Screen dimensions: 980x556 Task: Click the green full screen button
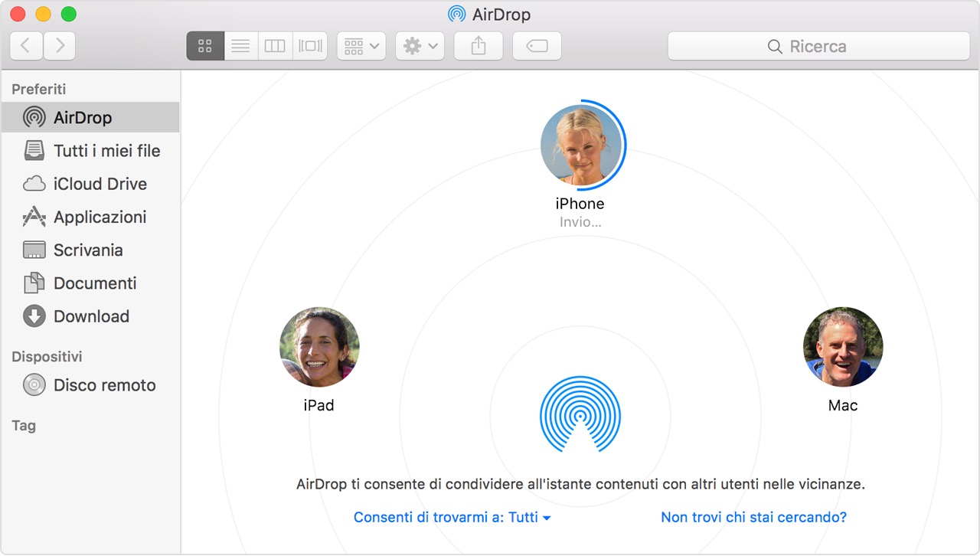pos(69,15)
